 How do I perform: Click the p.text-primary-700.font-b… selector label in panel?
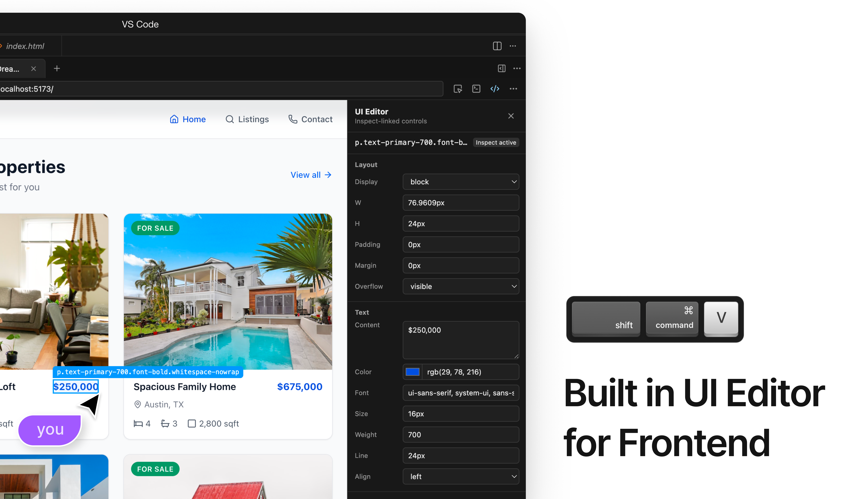[x=411, y=142]
